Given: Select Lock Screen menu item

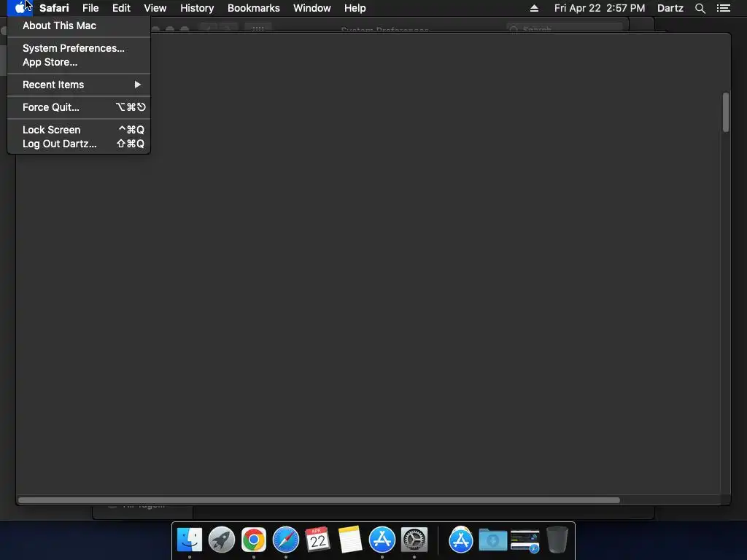Looking at the screenshot, I should (x=79, y=130).
